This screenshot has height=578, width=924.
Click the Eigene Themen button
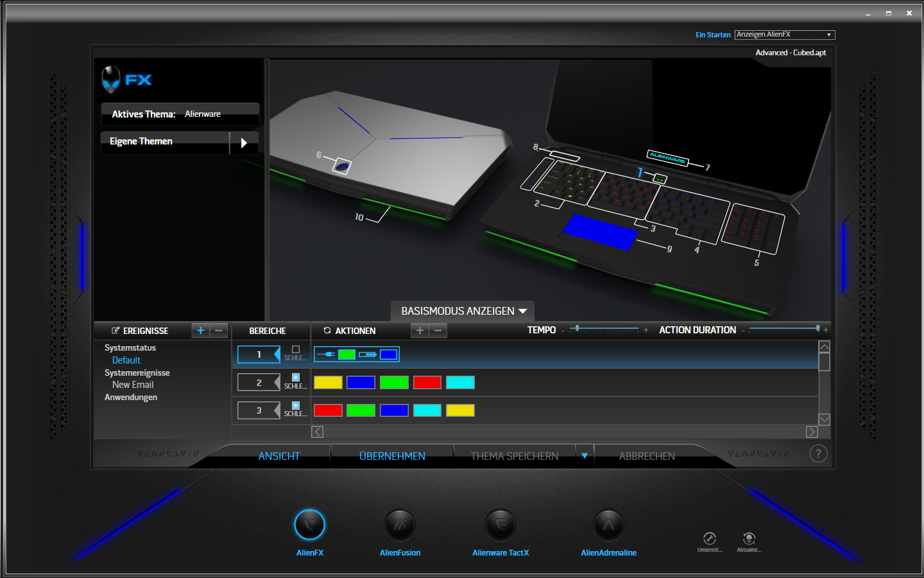coord(166,142)
